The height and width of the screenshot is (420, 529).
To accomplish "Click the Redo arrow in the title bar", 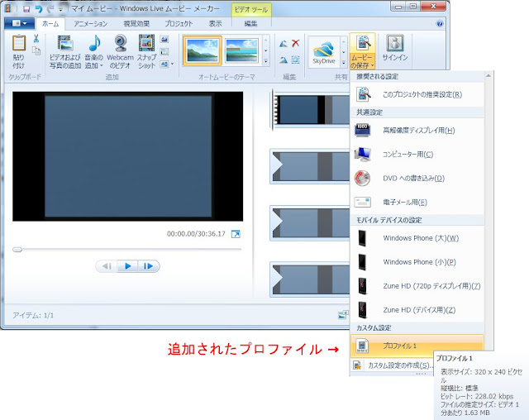I will click(50, 9).
